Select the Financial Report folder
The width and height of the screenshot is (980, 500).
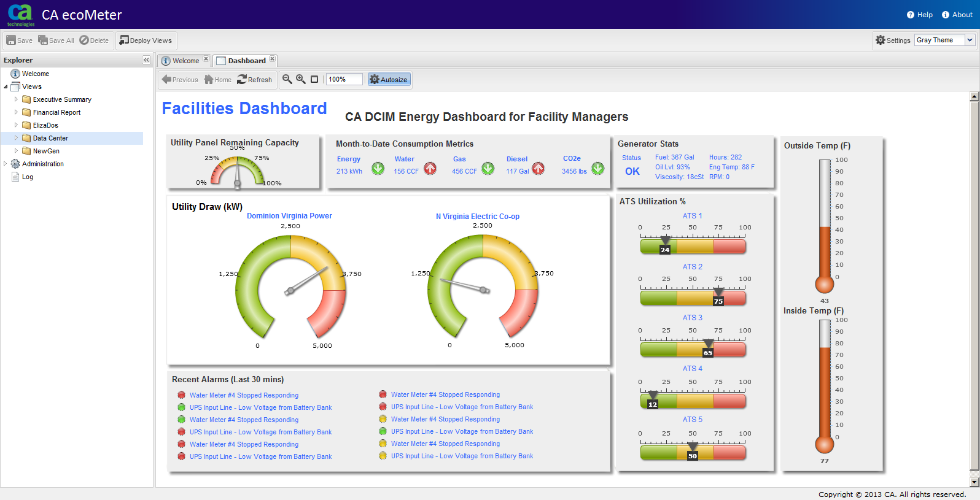coord(56,112)
